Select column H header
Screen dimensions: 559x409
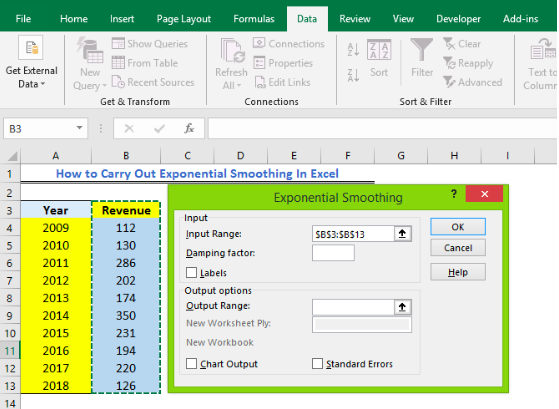(454, 156)
